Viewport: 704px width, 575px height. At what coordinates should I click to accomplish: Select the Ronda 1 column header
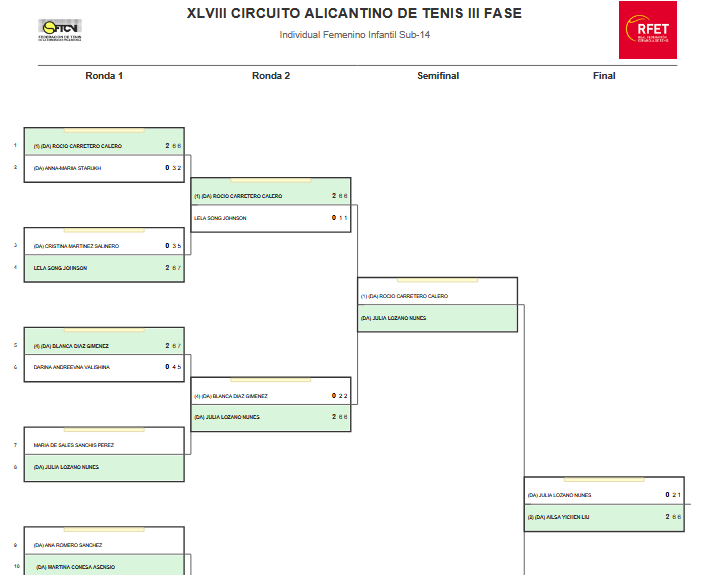point(104,76)
